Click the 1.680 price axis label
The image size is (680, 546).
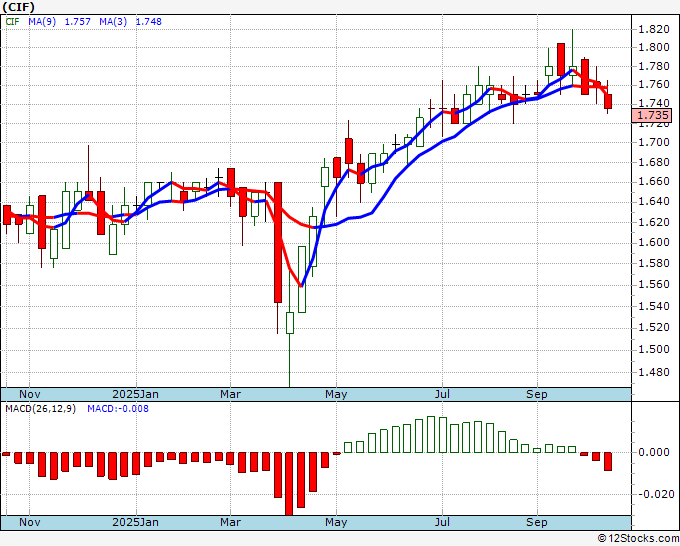point(654,163)
